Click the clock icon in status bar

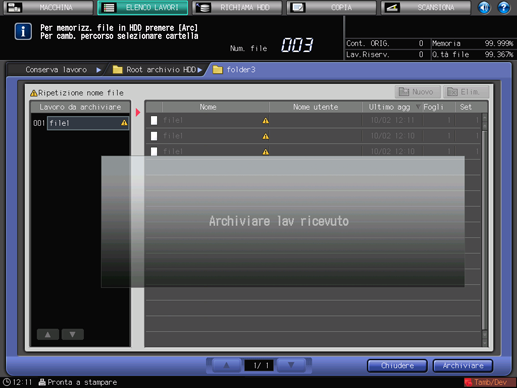(x=6, y=382)
